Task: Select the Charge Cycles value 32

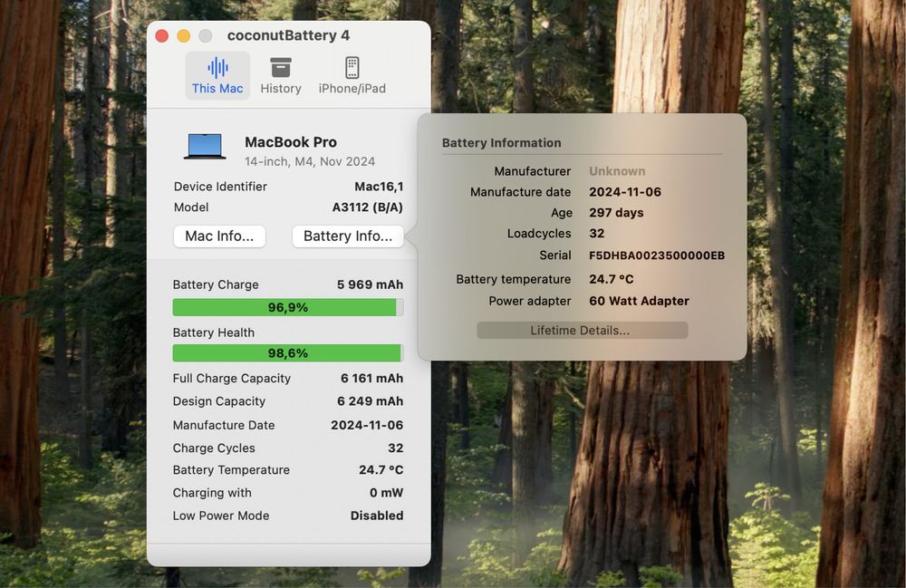Action: tap(396, 448)
